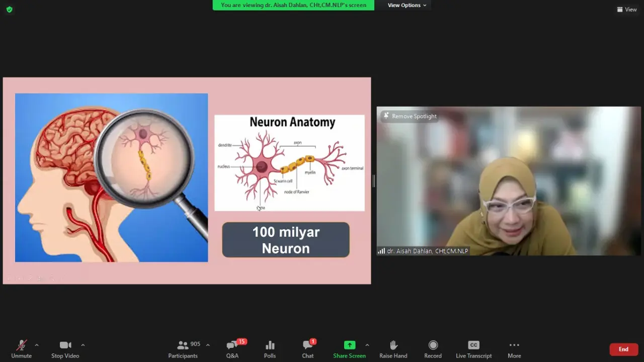Click the shared screen panel divider handle
Screen dimensions: 644x362
(374, 181)
